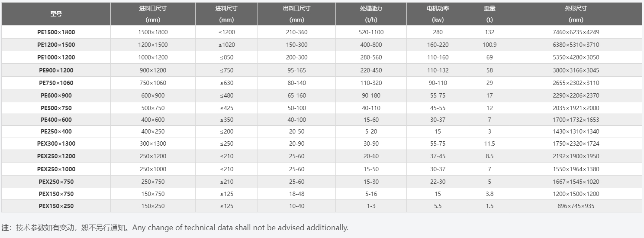
Task: Click the PEX300×1300 model cell
Action: (x=56, y=143)
